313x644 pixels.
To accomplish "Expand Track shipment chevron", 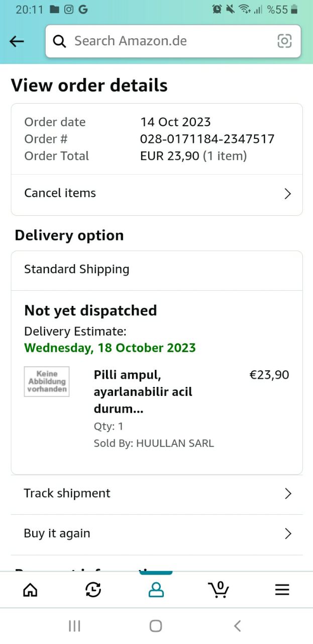I will pyautogui.click(x=288, y=494).
